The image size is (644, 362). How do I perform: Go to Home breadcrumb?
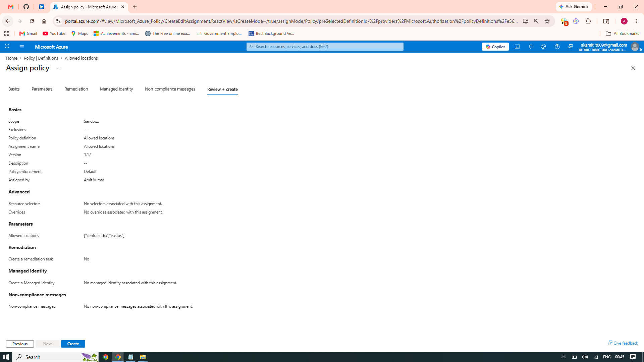[12, 58]
